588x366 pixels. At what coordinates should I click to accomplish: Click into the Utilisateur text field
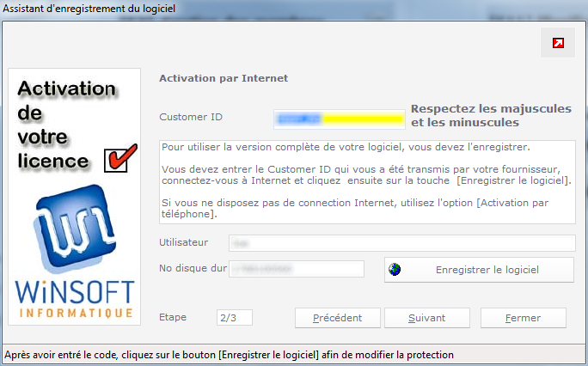pyautogui.click(x=402, y=243)
